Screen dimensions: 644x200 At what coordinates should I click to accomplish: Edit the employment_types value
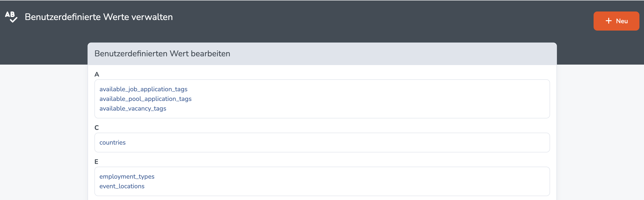click(x=127, y=177)
